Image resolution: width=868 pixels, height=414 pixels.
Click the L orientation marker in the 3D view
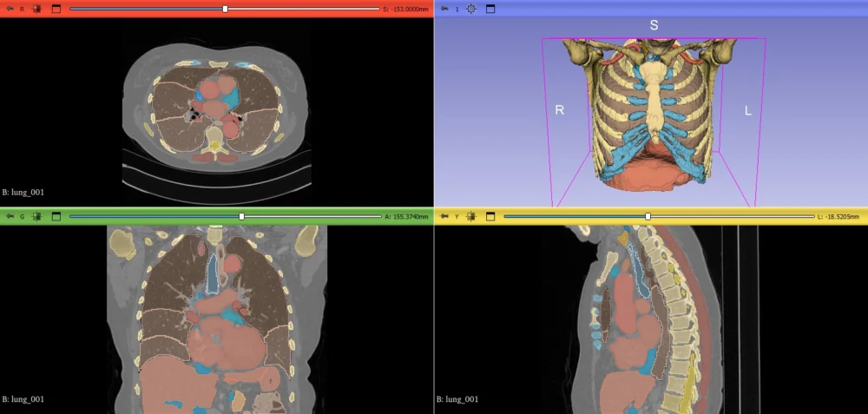pyautogui.click(x=748, y=111)
